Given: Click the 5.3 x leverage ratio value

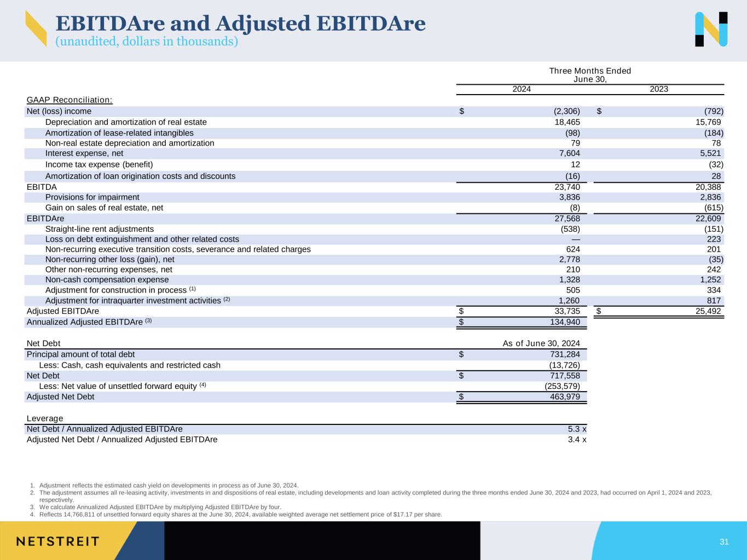Looking at the screenshot, I should 577,429.
